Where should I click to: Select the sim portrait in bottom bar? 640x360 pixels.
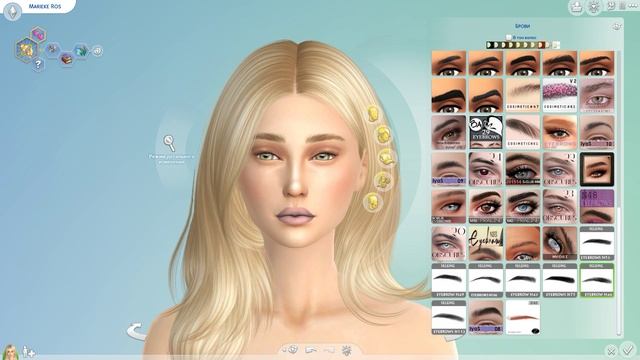[x=10, y=352]
